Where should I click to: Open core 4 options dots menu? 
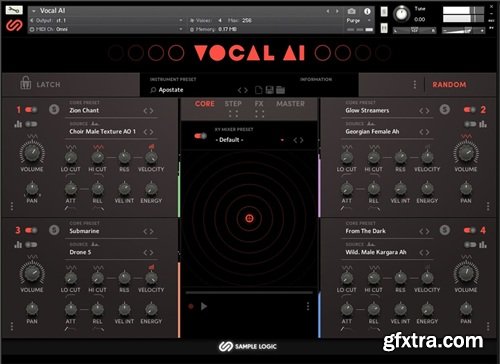488,326
